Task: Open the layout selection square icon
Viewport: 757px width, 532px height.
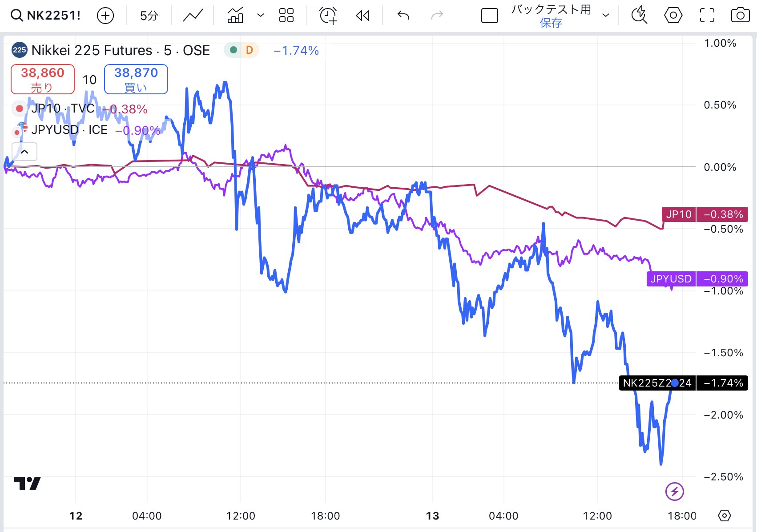Action: 490,16
